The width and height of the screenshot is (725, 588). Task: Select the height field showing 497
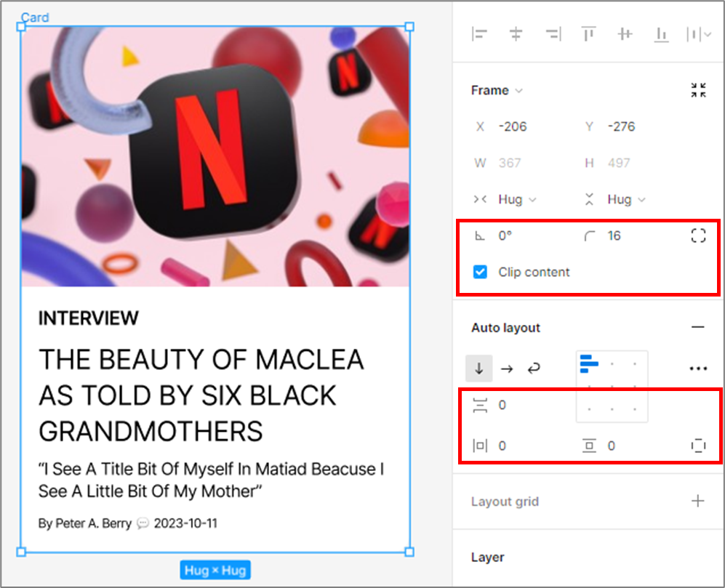coord(619,163)
